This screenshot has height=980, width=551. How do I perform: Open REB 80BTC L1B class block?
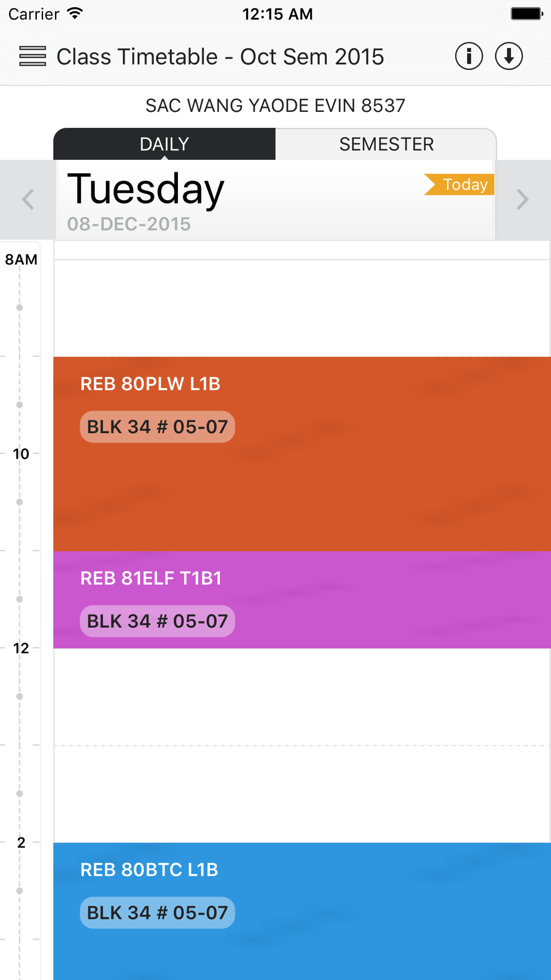[x=302, y=911]
